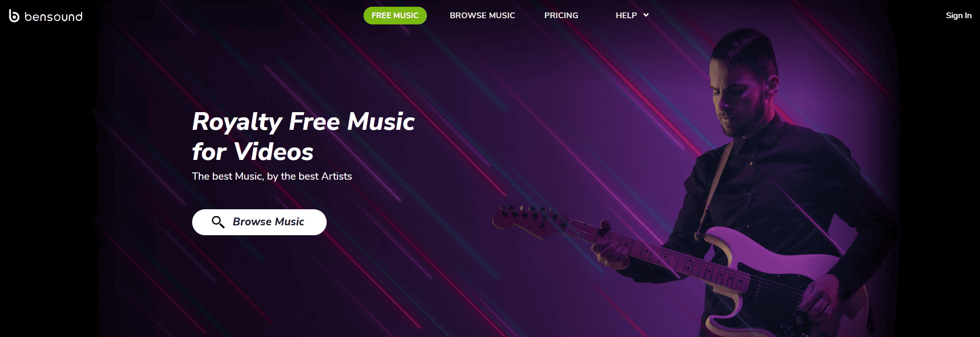This screenshot has width=980, height=337.
Task: Click the 'Royalty Free Music for Videos' headline
Action: [303, 137]
